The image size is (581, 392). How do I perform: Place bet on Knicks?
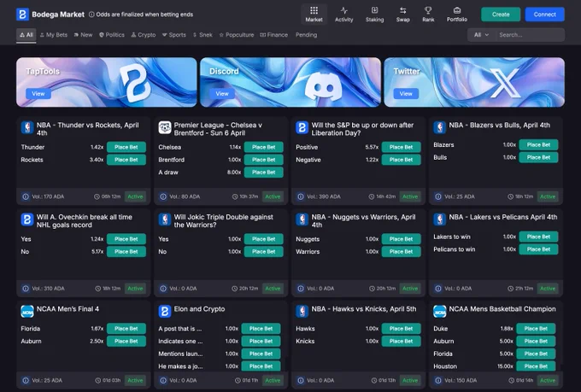[x=401, y=342]
